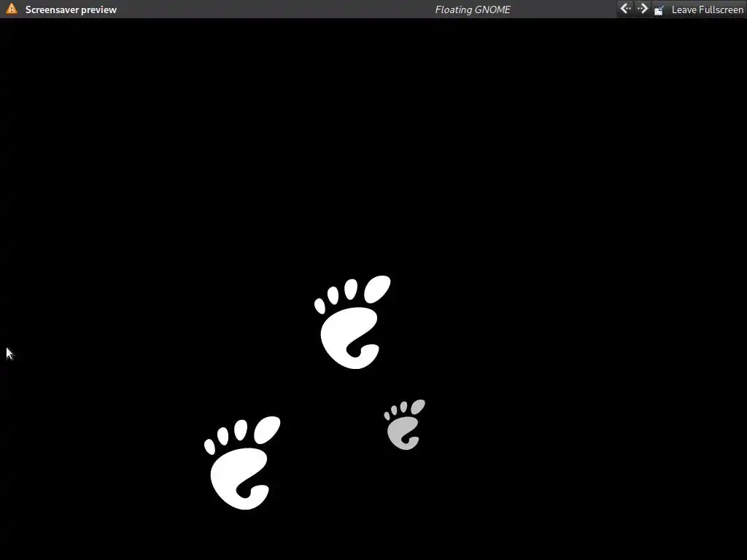Go to the previous screensaver theme
The width and height of the screenshot is (747, 560).
[625, 9]
